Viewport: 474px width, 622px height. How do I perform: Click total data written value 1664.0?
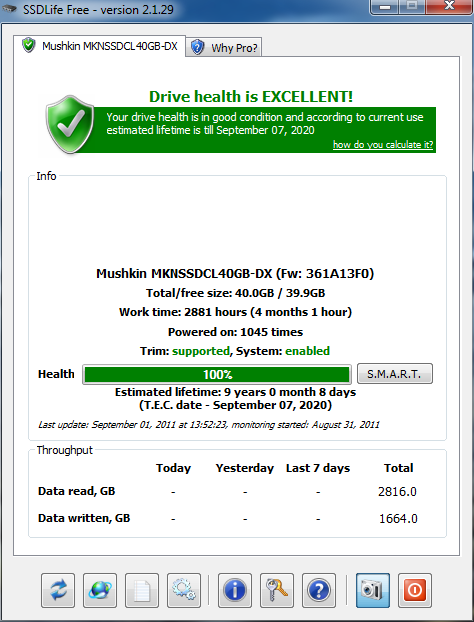click(x=398, y=518)
